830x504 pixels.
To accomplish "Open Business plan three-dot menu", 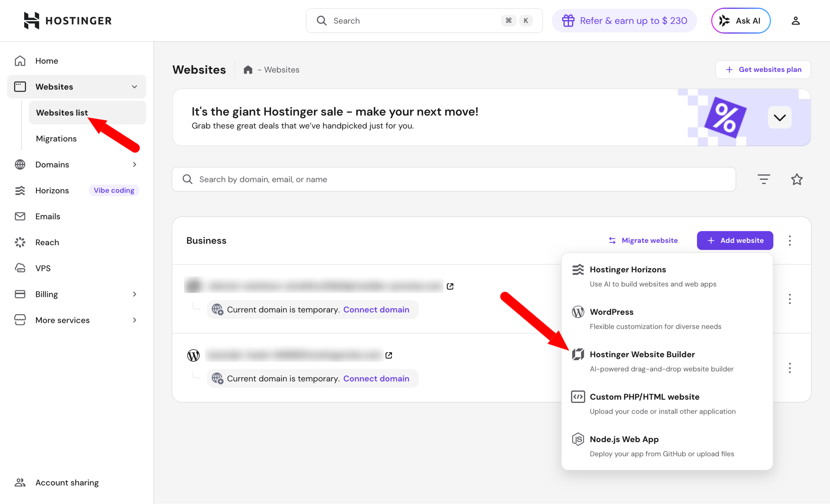I will coord(789,241).
